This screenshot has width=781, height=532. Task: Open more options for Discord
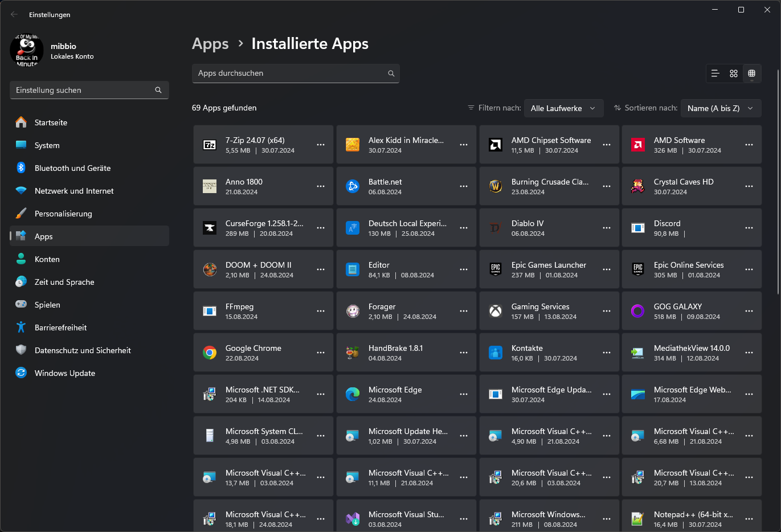[x=749, y=228]
